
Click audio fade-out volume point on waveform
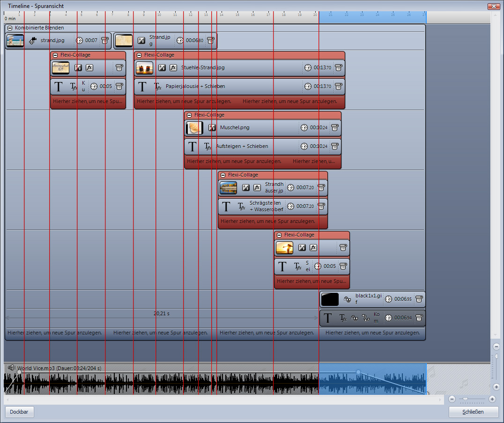pos(358,372)
